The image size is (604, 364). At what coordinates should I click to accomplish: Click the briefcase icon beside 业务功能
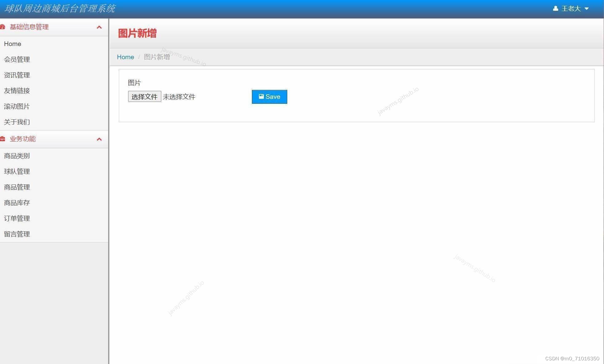[x=3, y=139]
